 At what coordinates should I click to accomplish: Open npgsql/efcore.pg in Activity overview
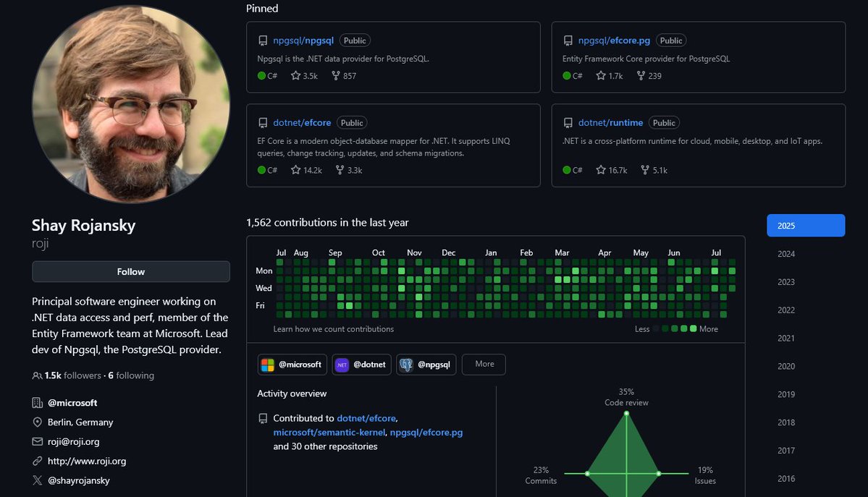coord(426,432)
